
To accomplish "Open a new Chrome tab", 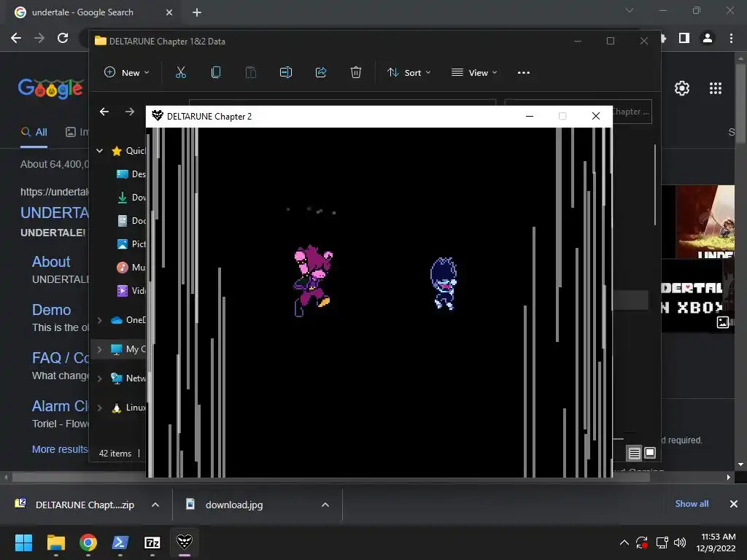I will click(197, 12).
